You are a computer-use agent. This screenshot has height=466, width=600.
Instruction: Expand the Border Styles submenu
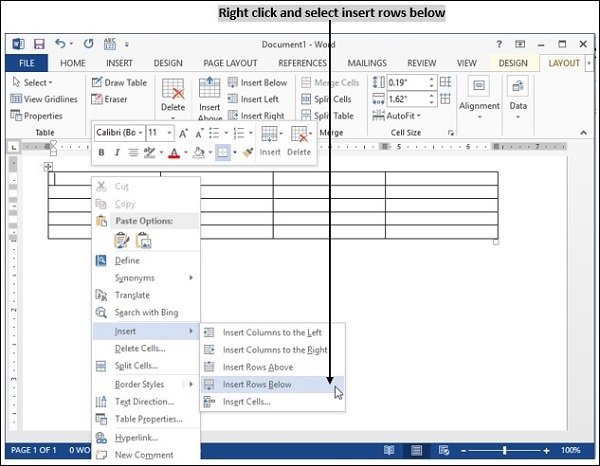tap(145, 384)
